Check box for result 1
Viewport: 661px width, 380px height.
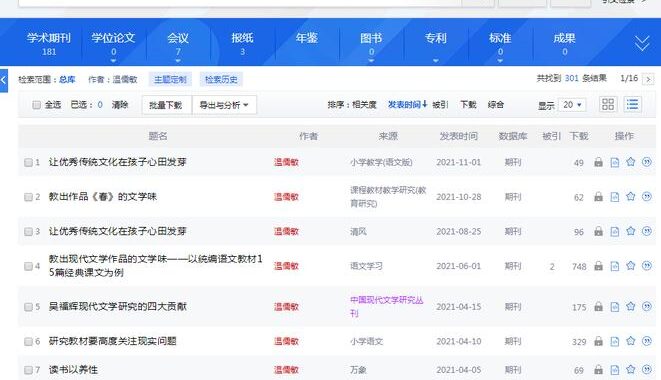point(28,162)
